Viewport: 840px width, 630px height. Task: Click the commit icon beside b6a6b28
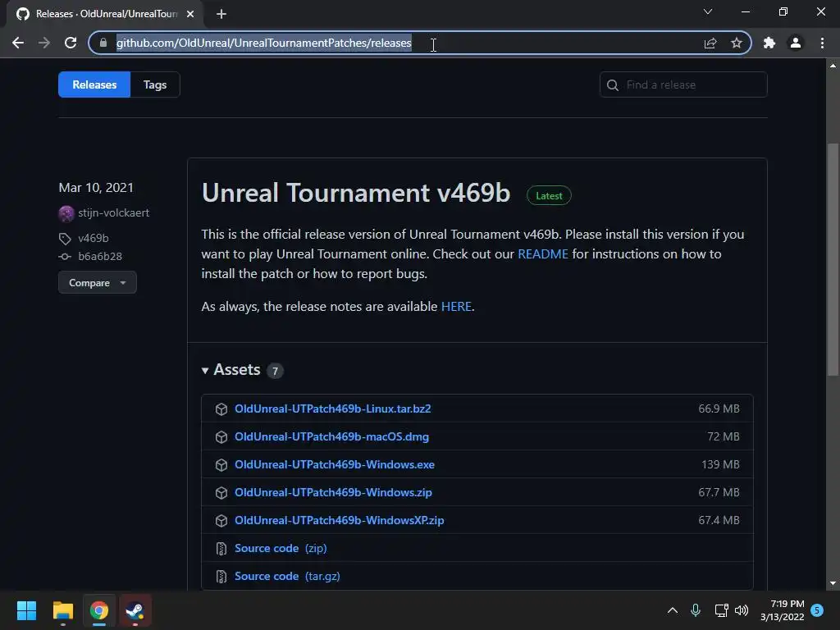coord(65,257)
